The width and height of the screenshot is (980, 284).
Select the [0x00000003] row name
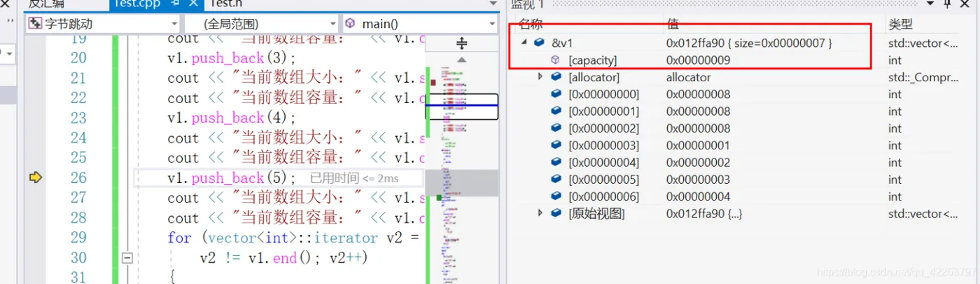[x=603, y=145]
